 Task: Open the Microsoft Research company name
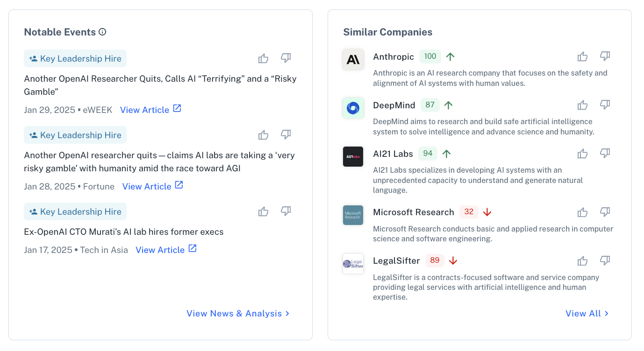click(414, 212)
